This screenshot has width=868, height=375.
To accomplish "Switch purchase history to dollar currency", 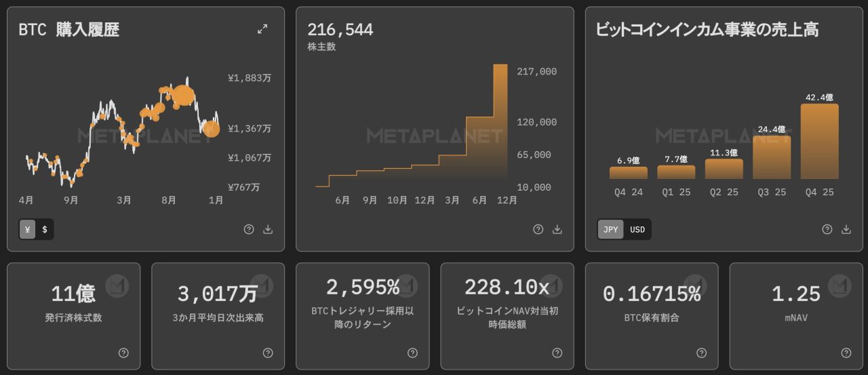I will 45,229.
